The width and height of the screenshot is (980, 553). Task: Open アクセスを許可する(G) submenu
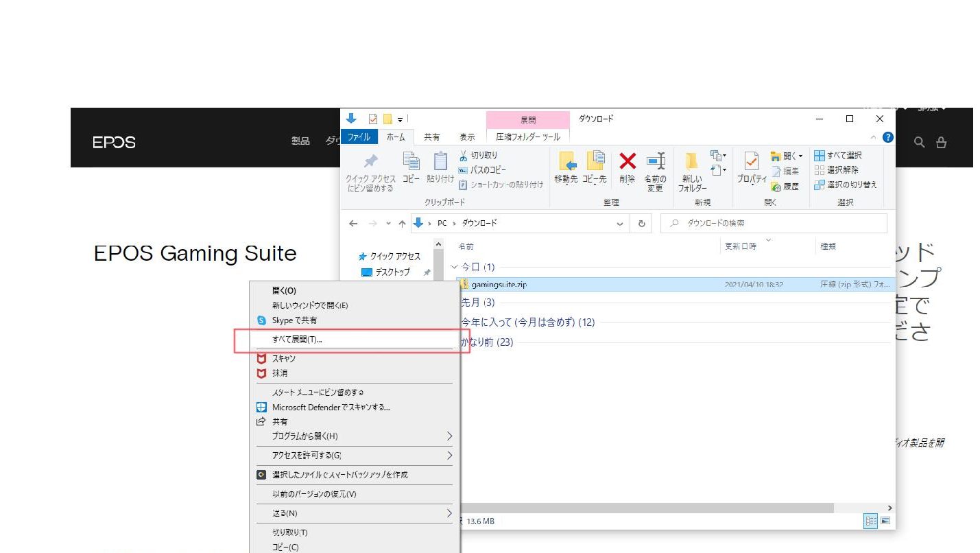click(354, 456)
